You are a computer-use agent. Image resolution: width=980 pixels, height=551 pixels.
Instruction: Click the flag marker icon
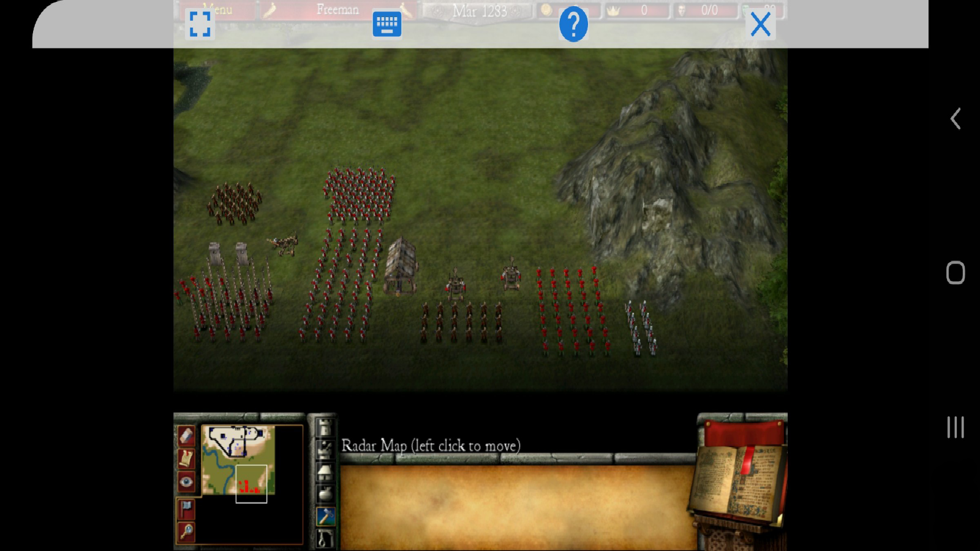point(186,509)
